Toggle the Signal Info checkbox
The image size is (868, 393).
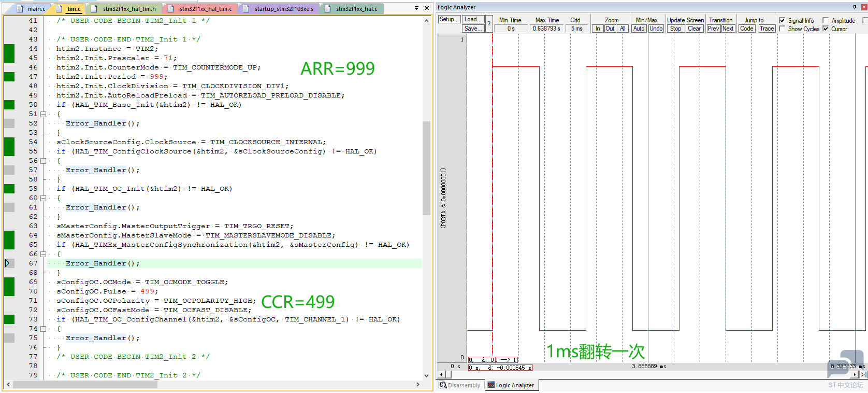click(782, 21)
